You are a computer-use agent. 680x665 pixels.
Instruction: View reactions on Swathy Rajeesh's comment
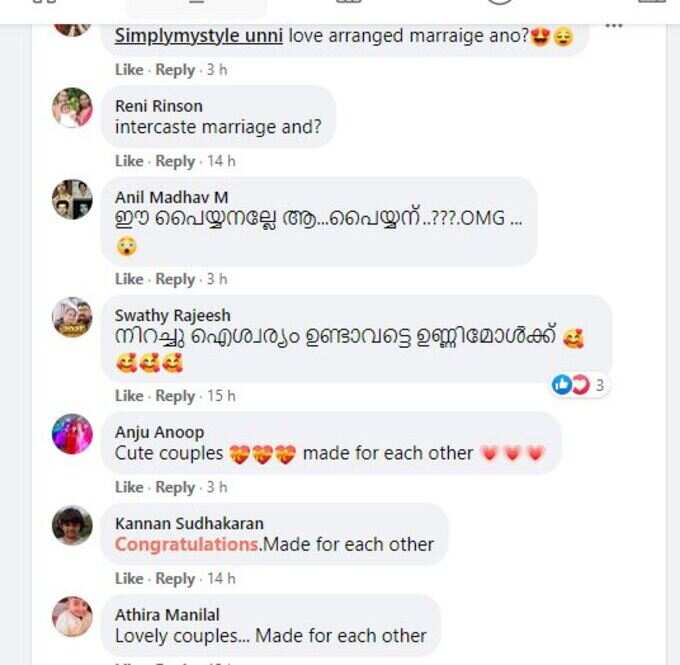[579, 385]
